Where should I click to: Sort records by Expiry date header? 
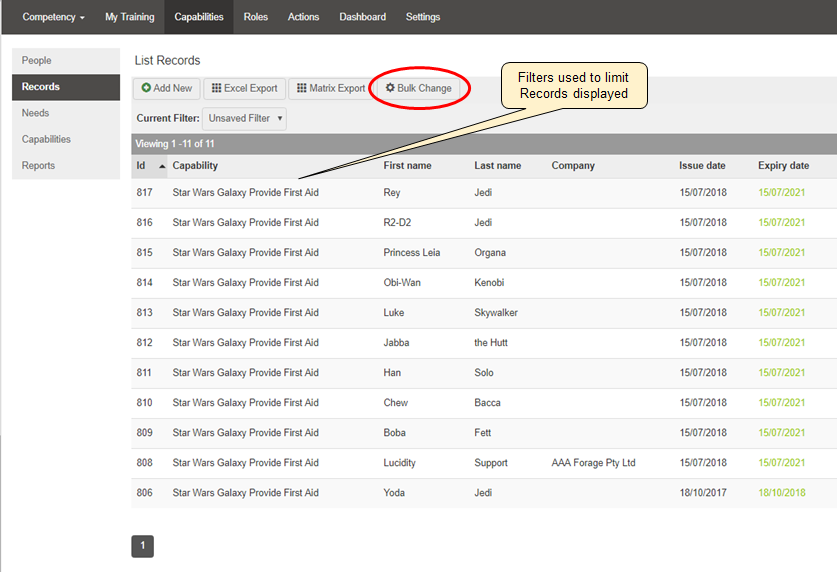click(783, 166)
